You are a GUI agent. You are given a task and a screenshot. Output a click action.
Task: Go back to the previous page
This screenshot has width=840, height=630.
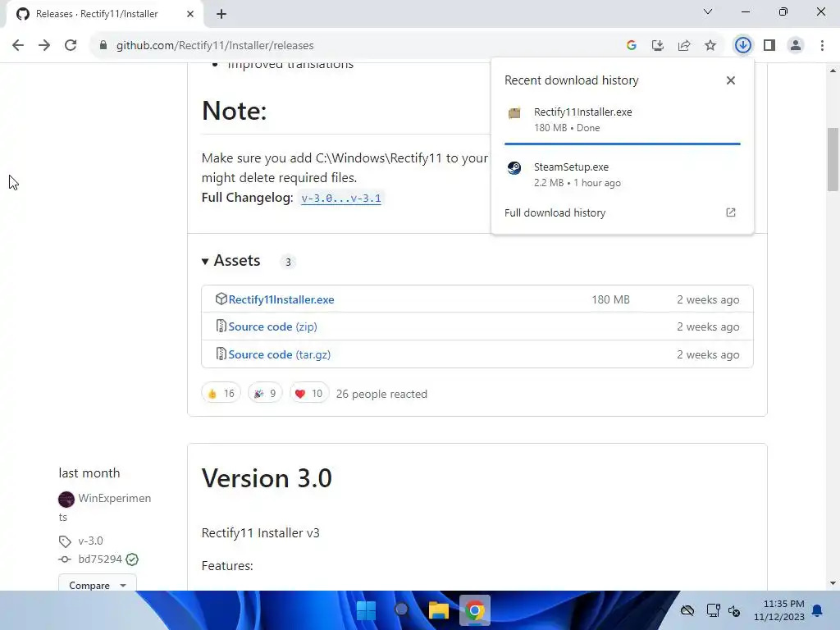point(18,46)
